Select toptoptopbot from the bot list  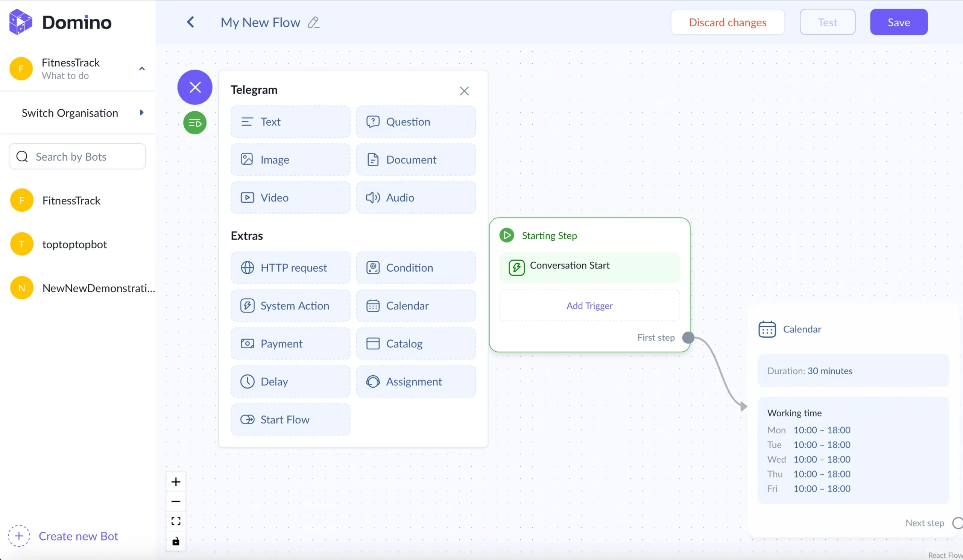click(74, 244)
